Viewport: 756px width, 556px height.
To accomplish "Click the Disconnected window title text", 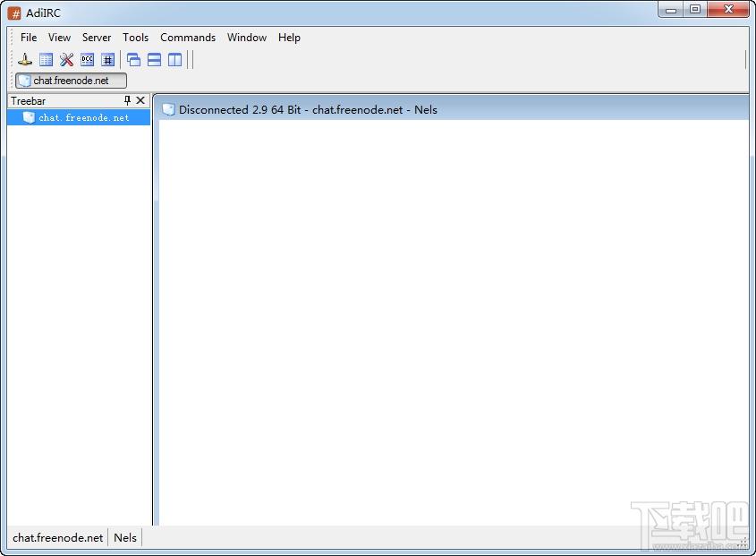I will pyautogui.click(x=308, y=109).
